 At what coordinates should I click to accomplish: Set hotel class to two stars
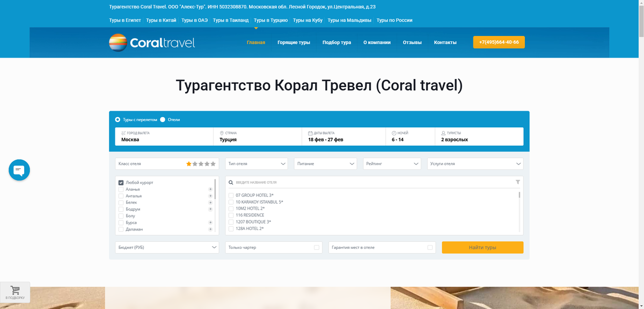(x=195, y=164)
